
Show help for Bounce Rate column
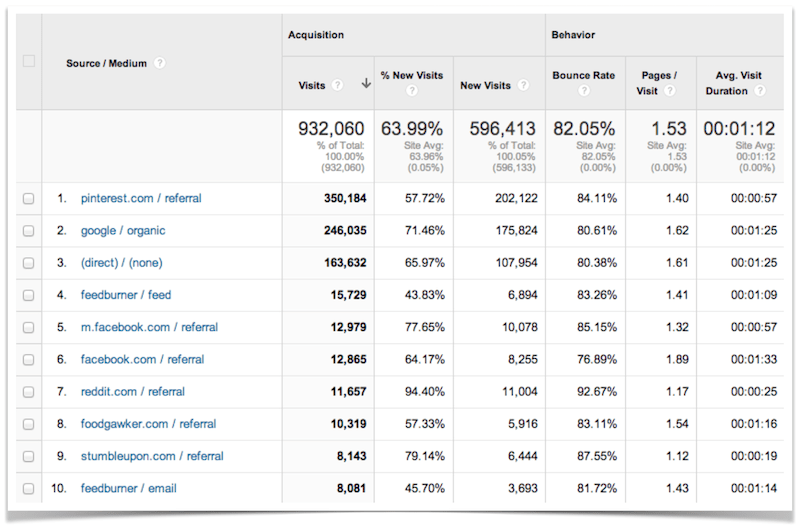[x=583, y=91]
